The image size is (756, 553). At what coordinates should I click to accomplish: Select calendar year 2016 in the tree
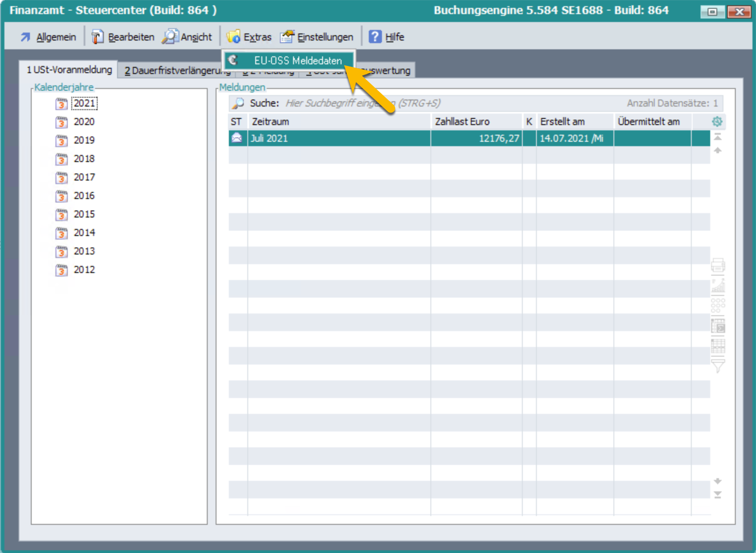(84, 196)
